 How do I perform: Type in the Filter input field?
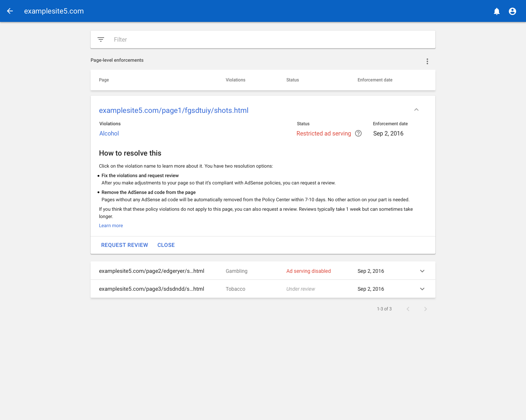point(270,39)
